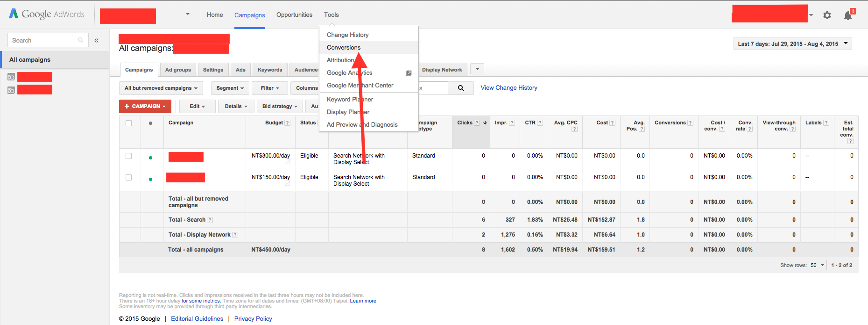Open Opportunities in the top navigation

(294, 15)
